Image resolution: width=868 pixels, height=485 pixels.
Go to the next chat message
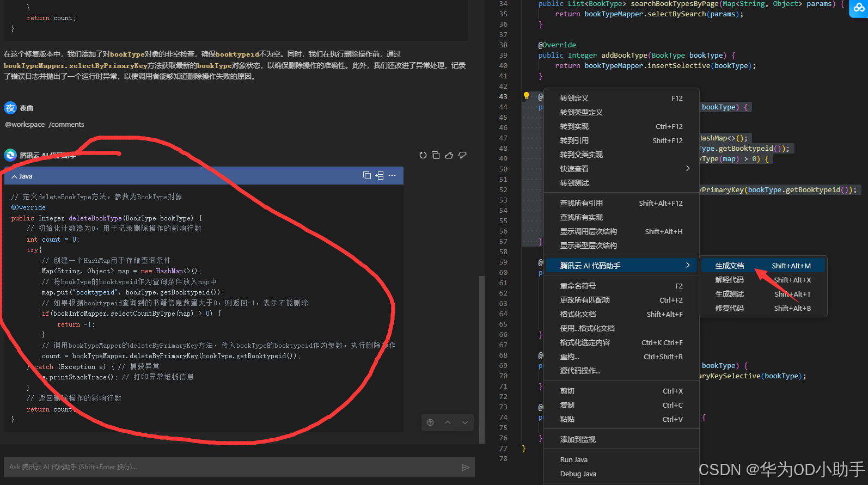pyautogui.click(x=465, y=422)
